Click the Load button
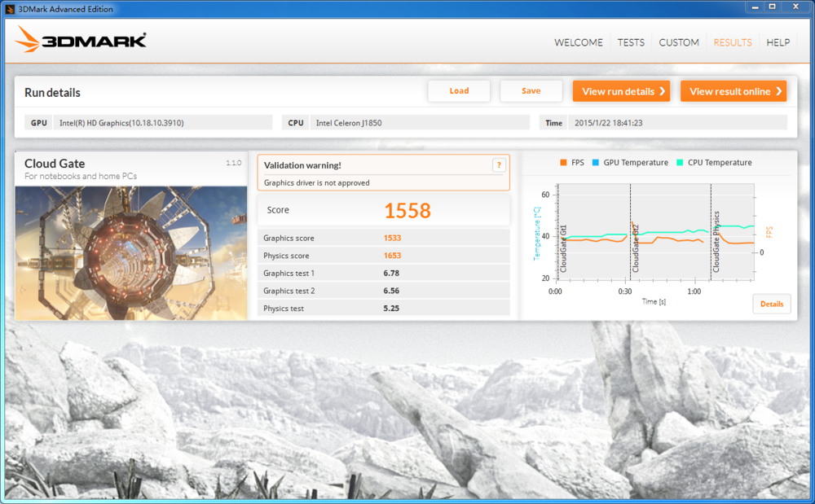The image size is (815, 504). [459, 91]
